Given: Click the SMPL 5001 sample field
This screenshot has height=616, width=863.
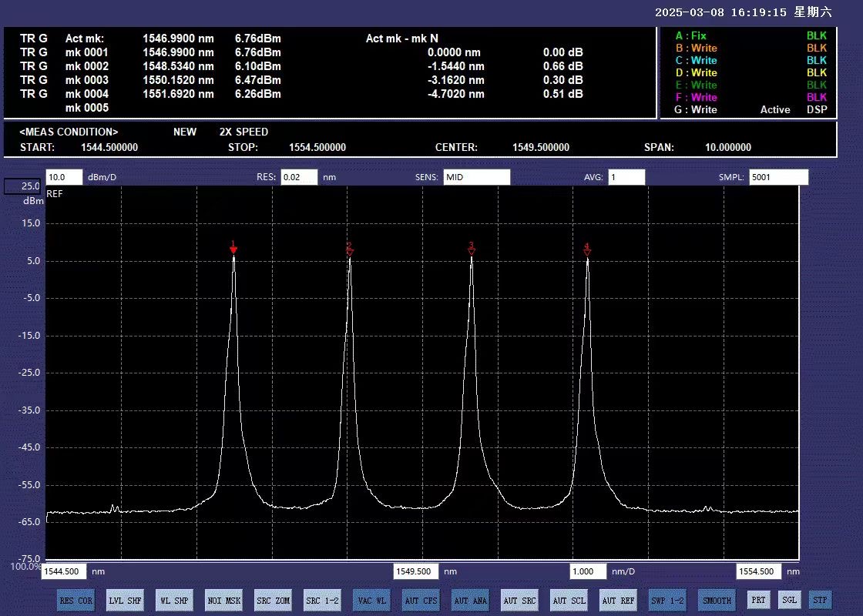Looking at the screenshot, I should click(779, 177).
